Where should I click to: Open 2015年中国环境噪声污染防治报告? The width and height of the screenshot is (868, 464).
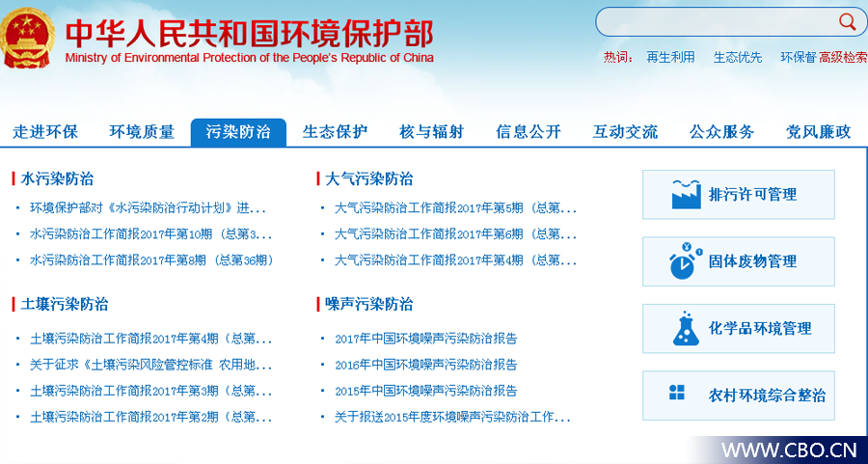click(425, 391)
